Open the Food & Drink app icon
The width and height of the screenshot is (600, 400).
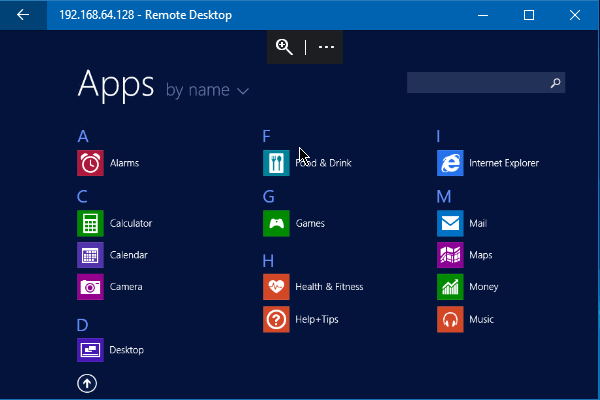point(276,163)
